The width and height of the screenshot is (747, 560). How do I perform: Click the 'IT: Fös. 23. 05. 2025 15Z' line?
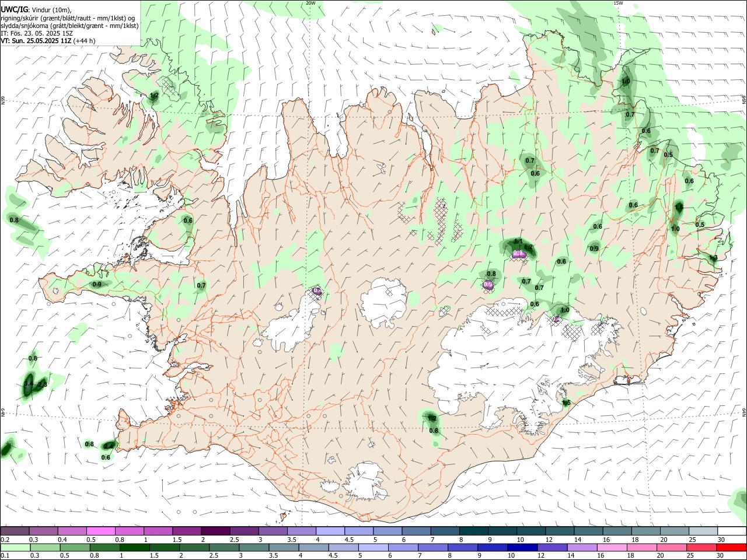click(37, 33)
